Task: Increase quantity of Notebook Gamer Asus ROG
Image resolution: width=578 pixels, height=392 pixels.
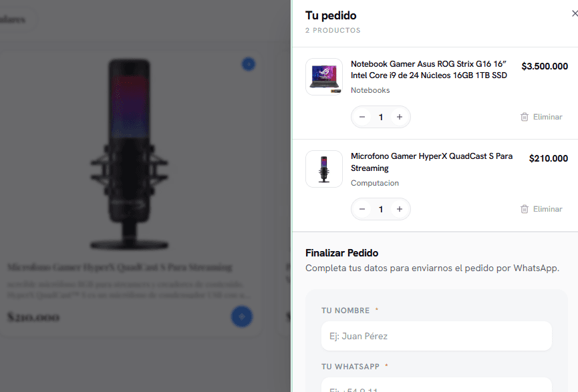Action: coord(399,117)
